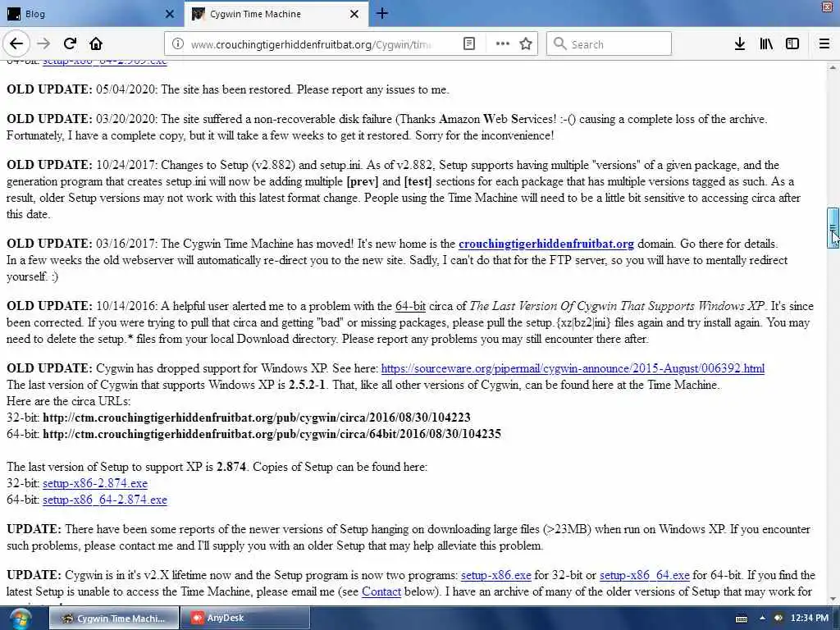
Task: Open the library bookmarks and history
Action: pyautogui.click(x=766, y=44)
